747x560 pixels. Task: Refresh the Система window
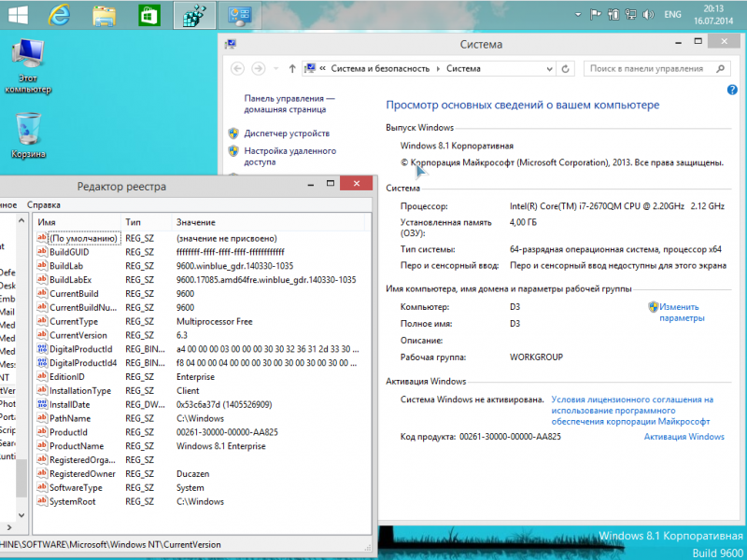click(x=566, y=68)
